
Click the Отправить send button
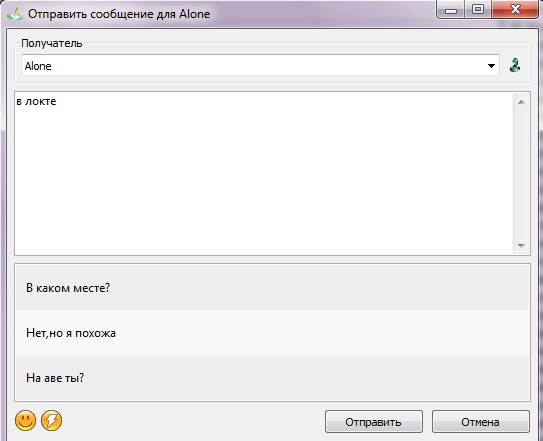coord(374,422)
